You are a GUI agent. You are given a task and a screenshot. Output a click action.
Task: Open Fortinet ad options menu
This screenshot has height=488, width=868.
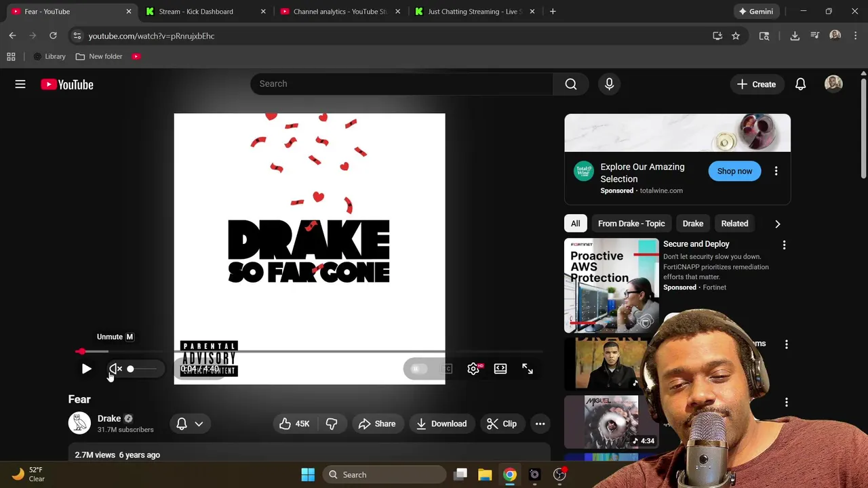784,245
